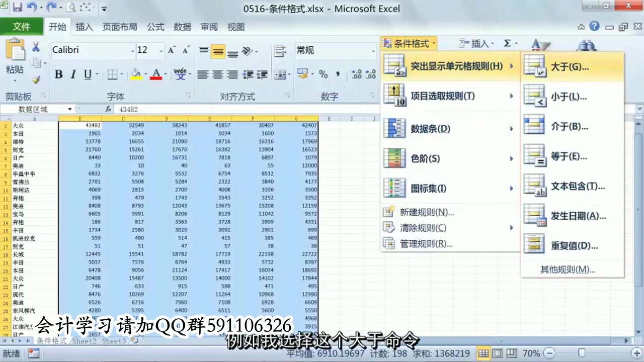
Task: Select 介于(B)... rule
Action: click(x=573, y=126)
